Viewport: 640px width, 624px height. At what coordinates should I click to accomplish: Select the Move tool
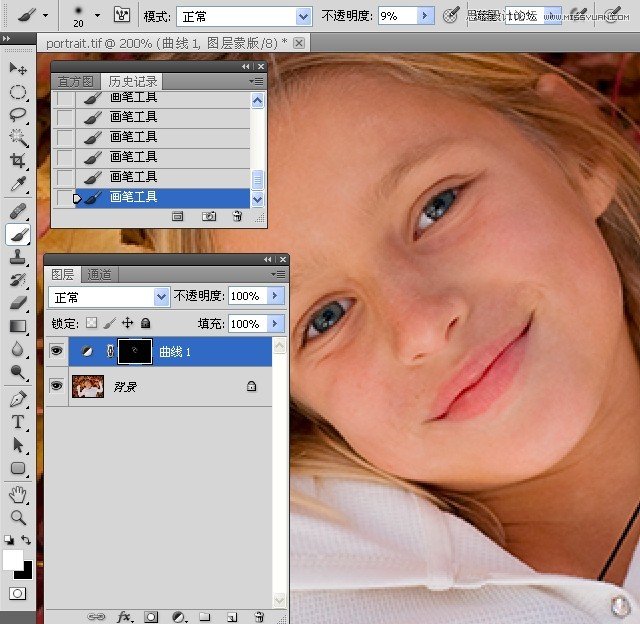(x=18, y=69)
